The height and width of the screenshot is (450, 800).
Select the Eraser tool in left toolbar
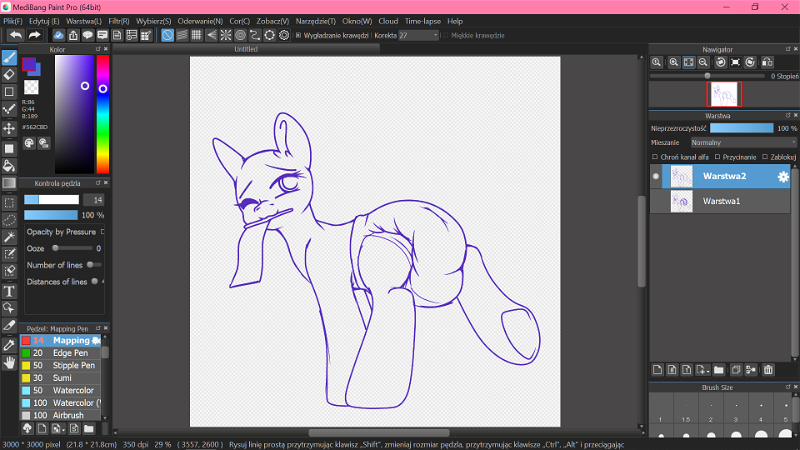pos(9,74)
